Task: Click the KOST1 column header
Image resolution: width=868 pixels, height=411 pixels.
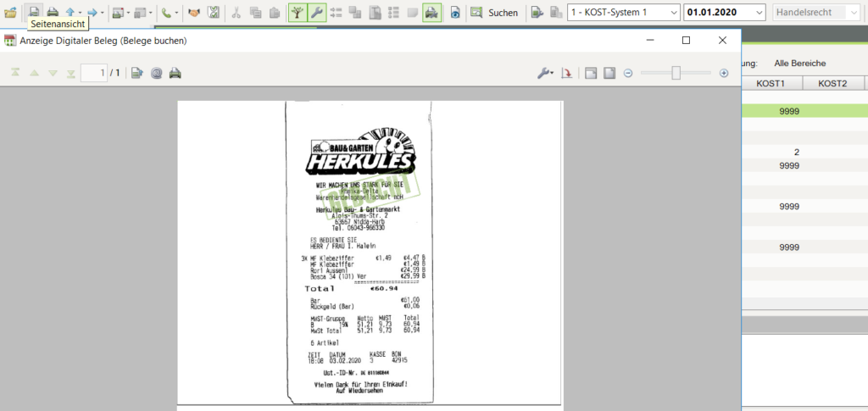Action: tap(772, 84)
